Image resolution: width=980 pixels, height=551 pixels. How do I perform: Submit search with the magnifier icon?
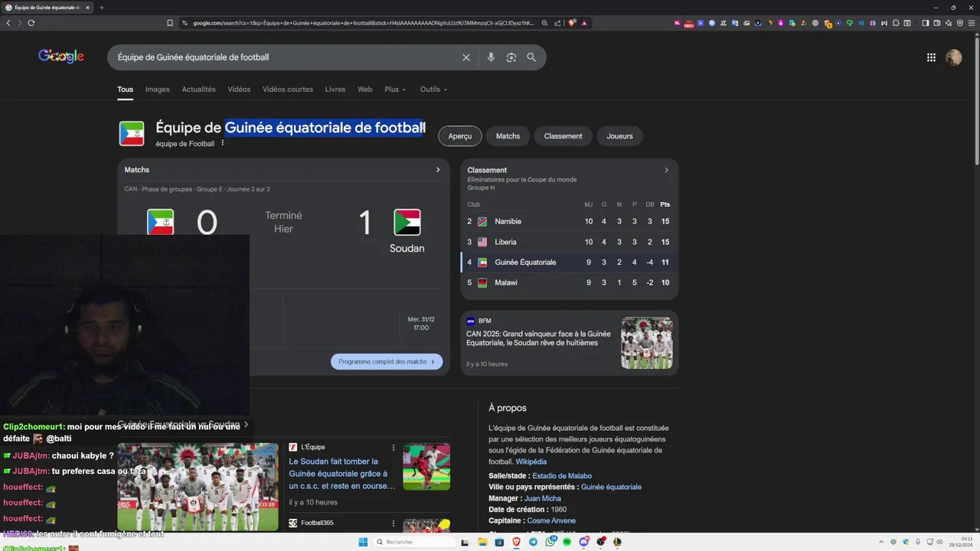[531, 57]
